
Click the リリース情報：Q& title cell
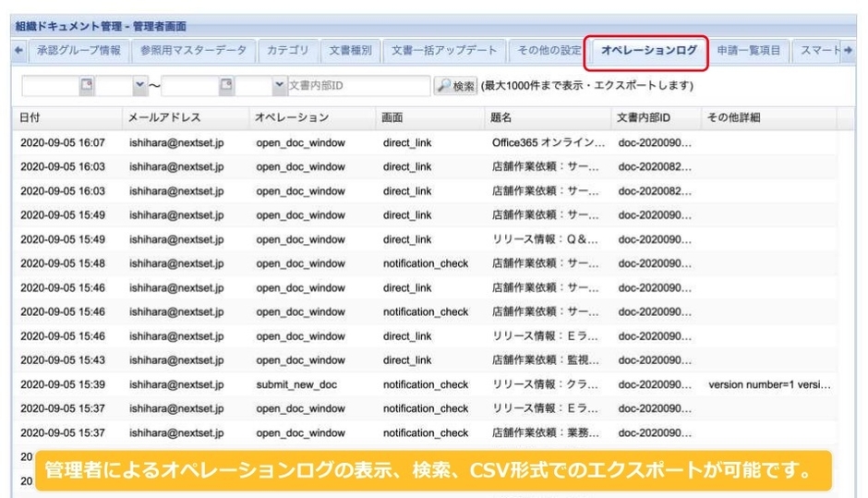coord(545,239)
